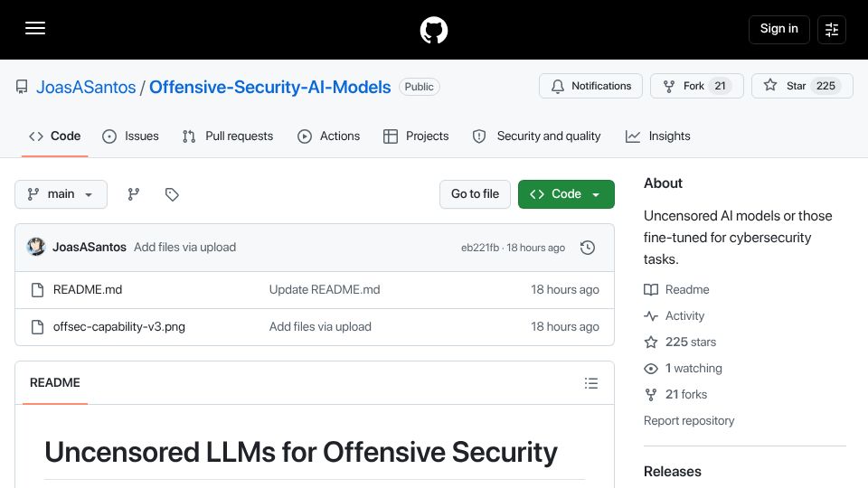
Task: Click Report repository link
Action: tap(689, 420)
